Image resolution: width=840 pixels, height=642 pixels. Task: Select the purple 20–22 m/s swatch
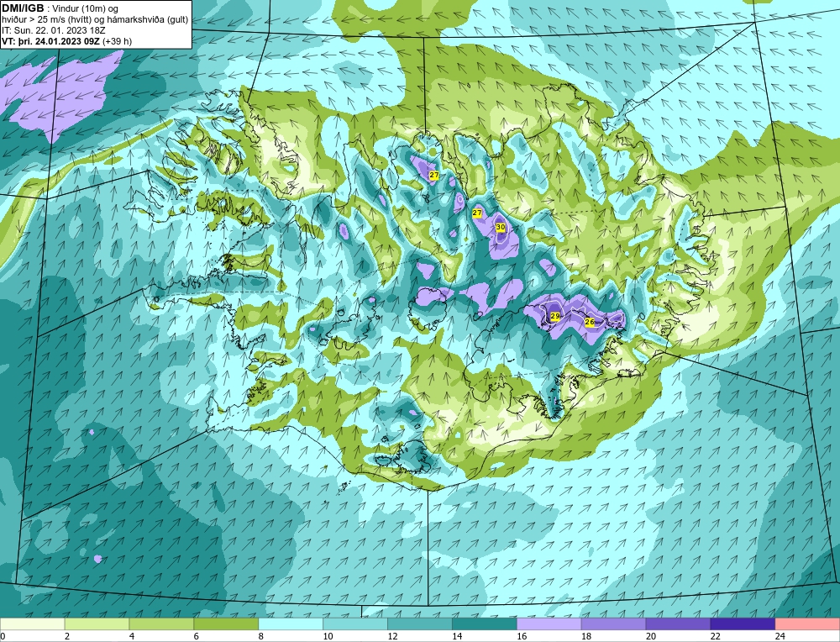[x=678, y=624]
